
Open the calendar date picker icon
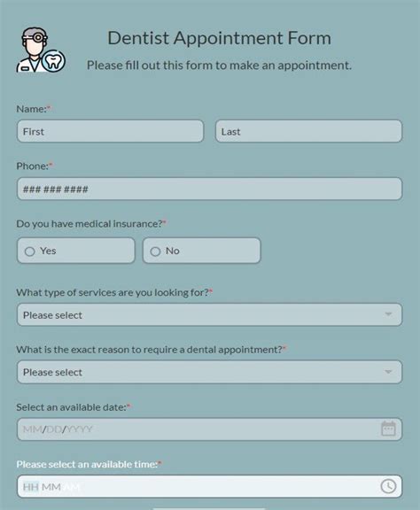(388, 429)
